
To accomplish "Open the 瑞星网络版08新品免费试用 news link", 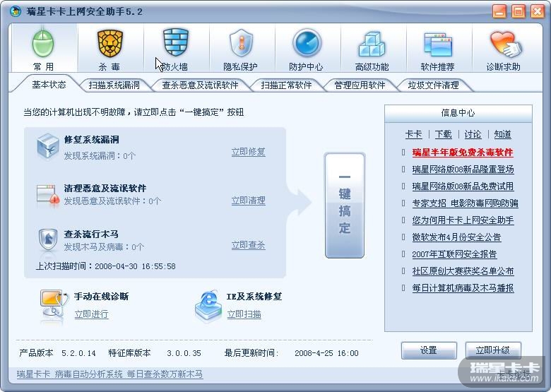I will point(463,186).
